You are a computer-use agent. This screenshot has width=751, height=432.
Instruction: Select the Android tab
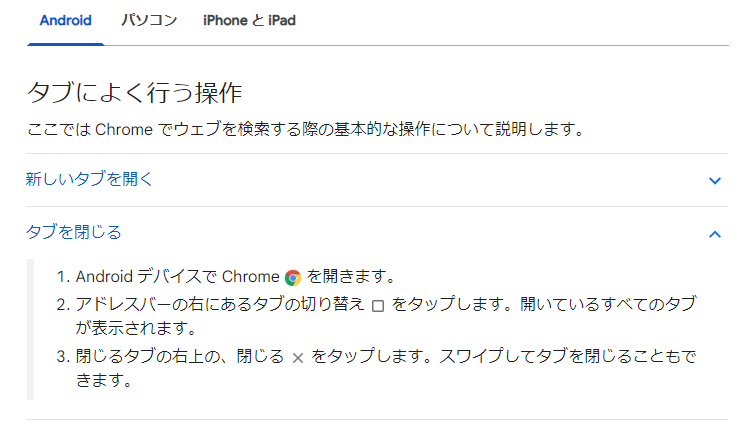[66, 21]
